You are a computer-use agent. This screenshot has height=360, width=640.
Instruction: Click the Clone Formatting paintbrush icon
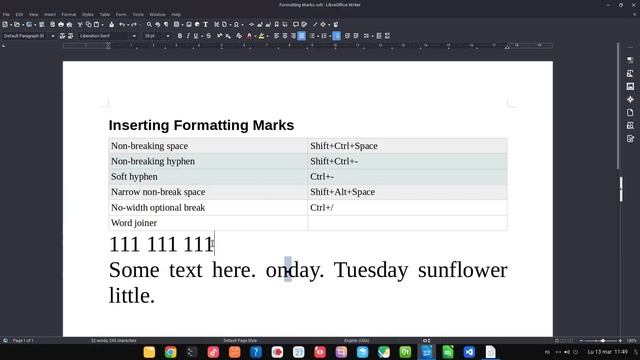(111, 24)
